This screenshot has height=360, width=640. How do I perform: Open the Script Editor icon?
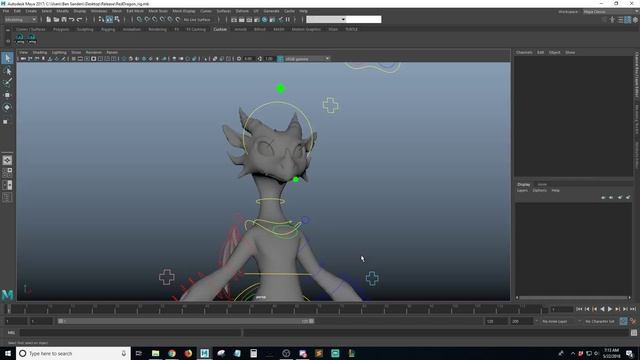(x=633, y=333)
